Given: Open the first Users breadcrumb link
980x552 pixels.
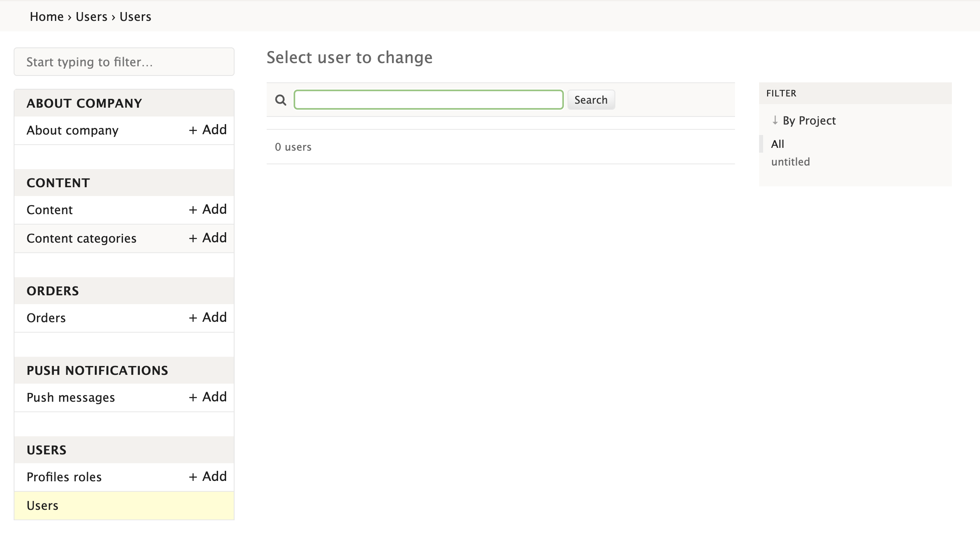Looking at the screenshot, I should click(x=92, y=17).
